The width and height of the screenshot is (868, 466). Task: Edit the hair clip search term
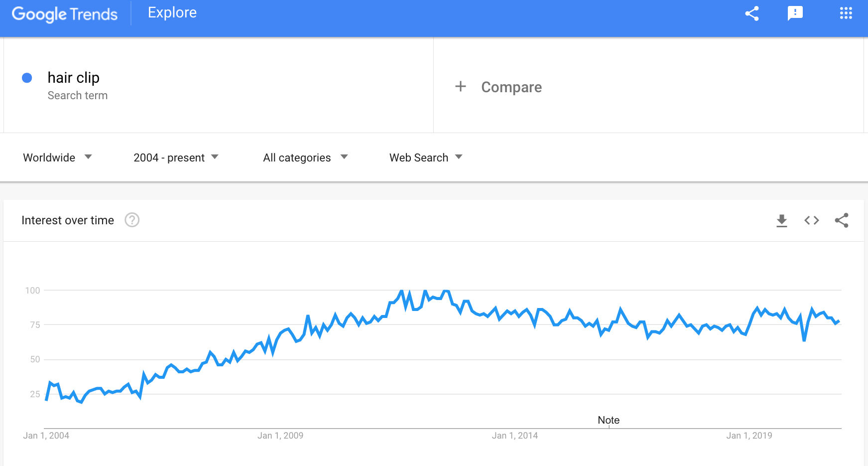click(x=74, y=78)
